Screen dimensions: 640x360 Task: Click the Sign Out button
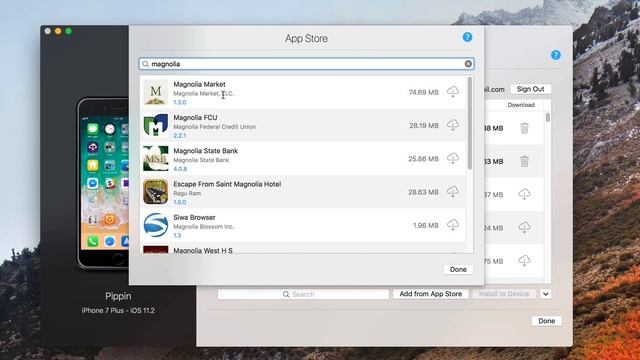[x=530, y=89]
